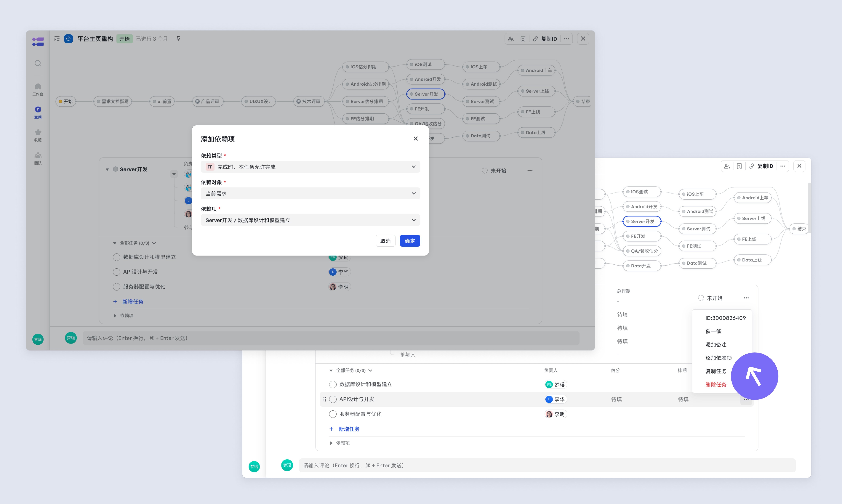Choose 复制任务 from the context menu

tap(716, 371)
